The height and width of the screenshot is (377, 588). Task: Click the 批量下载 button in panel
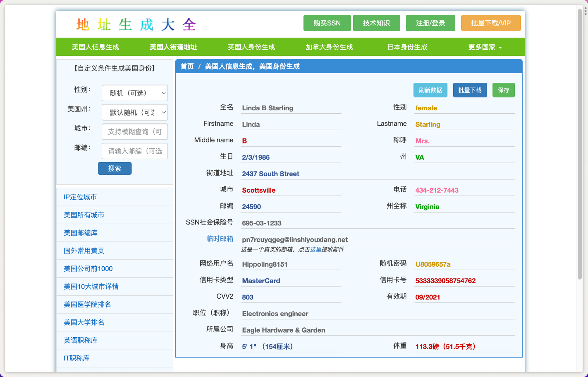pyautogui.click(x=470, y=90)
